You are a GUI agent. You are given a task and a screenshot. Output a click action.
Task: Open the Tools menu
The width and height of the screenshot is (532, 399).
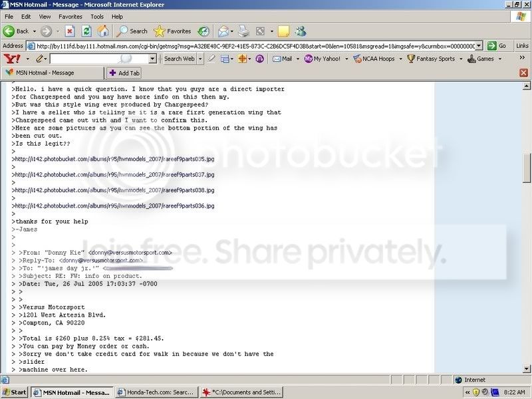pyautogui.click(x=97, y=16)
